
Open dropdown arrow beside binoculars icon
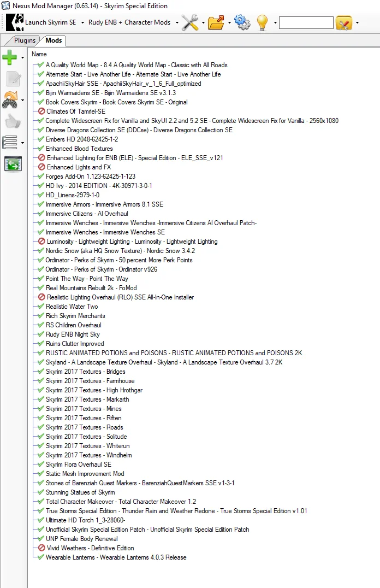[22, 101]
